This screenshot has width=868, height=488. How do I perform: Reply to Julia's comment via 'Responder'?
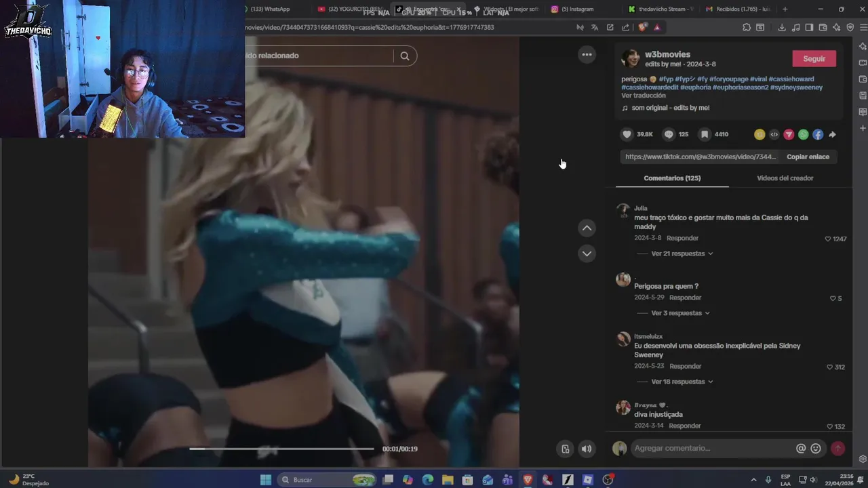point(682,239)
